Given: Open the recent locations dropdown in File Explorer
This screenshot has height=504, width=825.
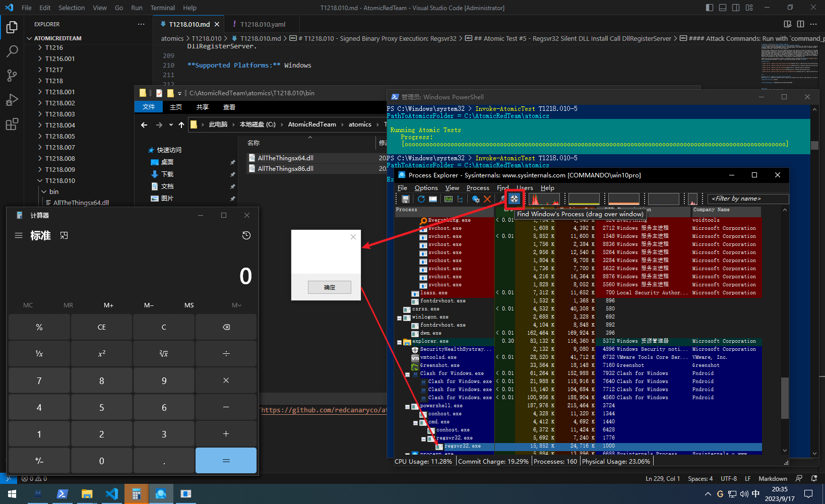Looking at the screenshot, I should 171,124.
